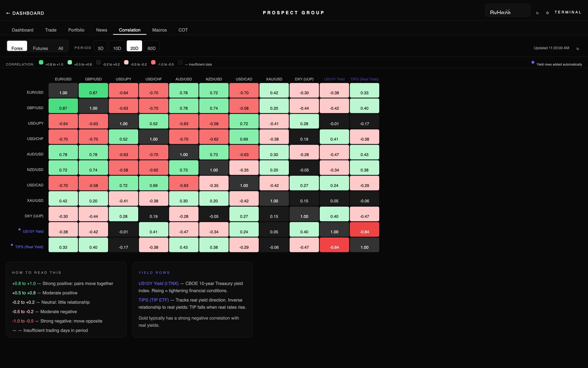The image size is (588, 368).
Task: Click the TERMINAL link in header
Action: (x=568, y=12)
